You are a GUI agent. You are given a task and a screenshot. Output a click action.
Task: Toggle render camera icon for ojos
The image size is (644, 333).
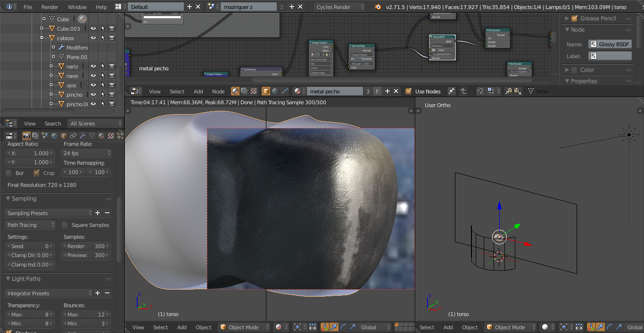tap(112, 85)
